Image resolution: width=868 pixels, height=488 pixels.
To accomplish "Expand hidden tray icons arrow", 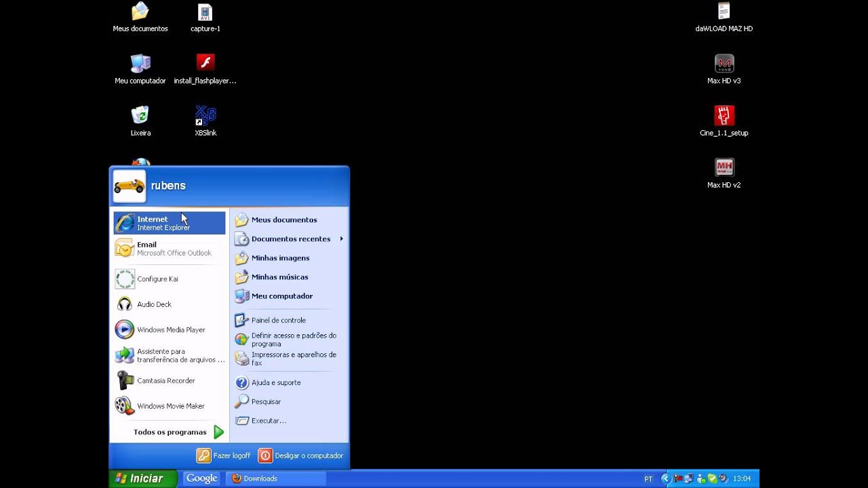I will [666, 479].
